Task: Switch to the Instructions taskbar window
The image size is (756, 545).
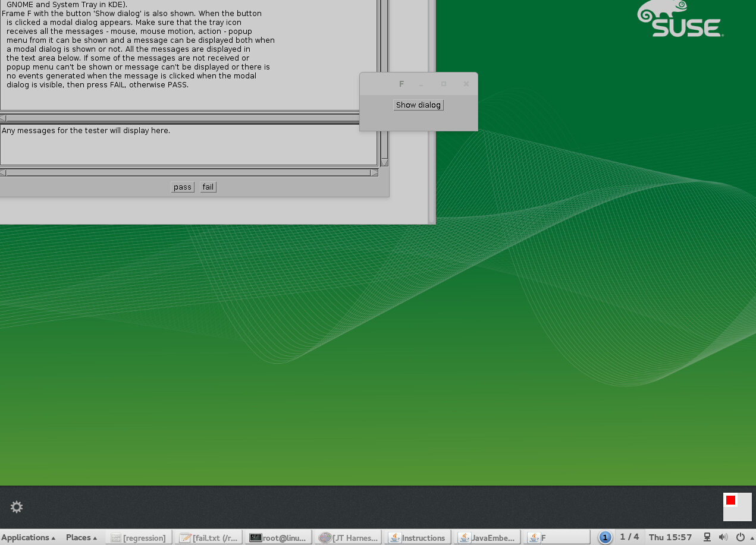Action: point(418,538)
